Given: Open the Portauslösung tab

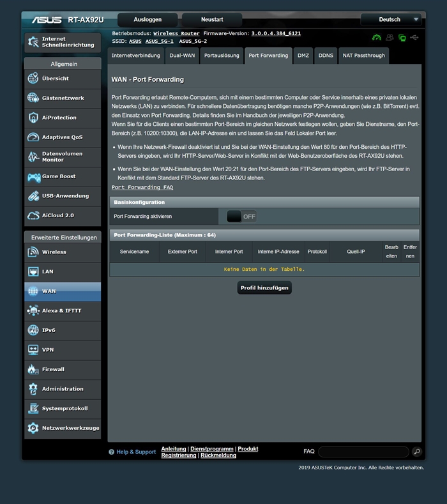Looking at the screenshot, I should pos(222,56).
